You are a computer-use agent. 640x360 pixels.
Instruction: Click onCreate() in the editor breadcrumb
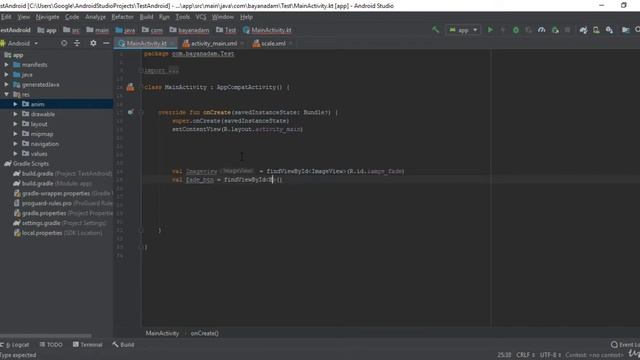(204, 333)
